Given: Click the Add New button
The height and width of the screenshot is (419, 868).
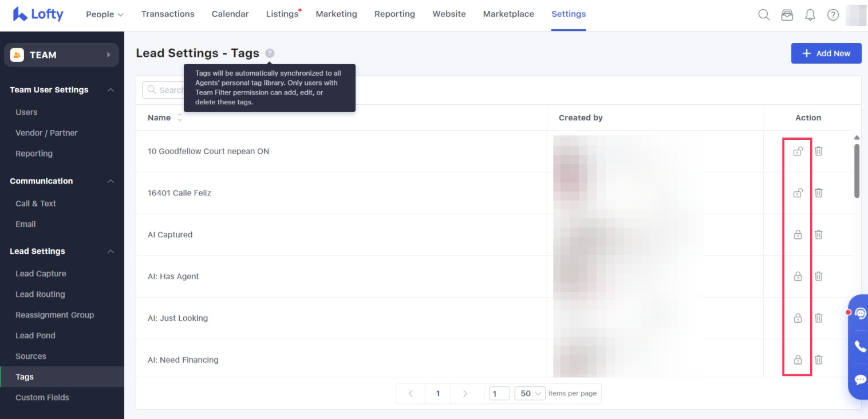Looking at the screenshot, I should [x=826, y=53].
